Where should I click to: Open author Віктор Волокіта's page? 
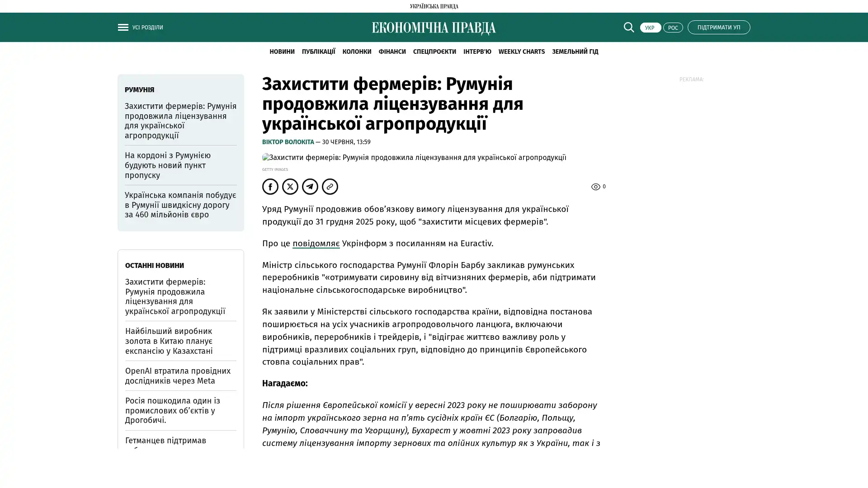point(288,142)
